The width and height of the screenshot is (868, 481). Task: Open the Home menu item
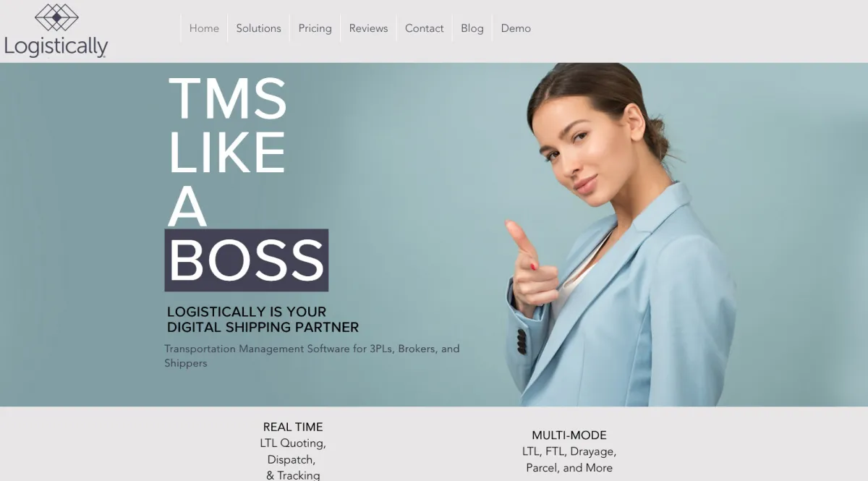pyautogui.click(x=204, y=28)
